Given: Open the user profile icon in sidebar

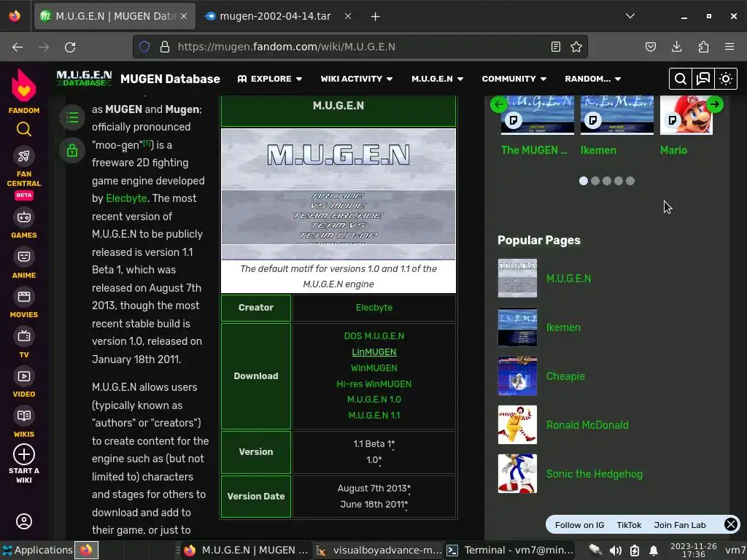Looking at the screenshot, I should [24, 521].
